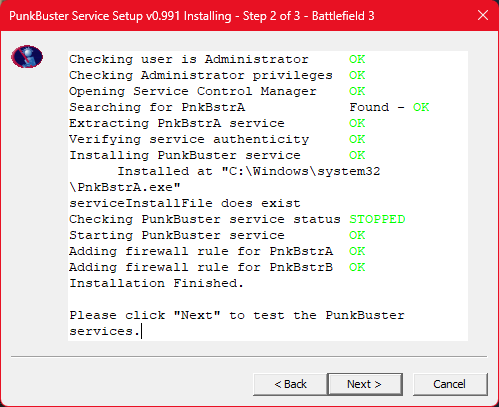Click the "Installation Finished." line
499x407 pixels.
click(156, 283)
